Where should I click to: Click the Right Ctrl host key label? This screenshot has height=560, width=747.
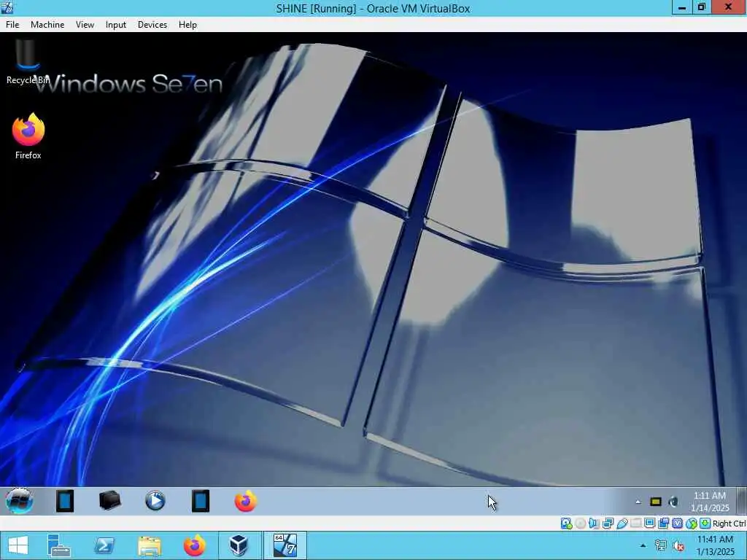click(729, 524)
